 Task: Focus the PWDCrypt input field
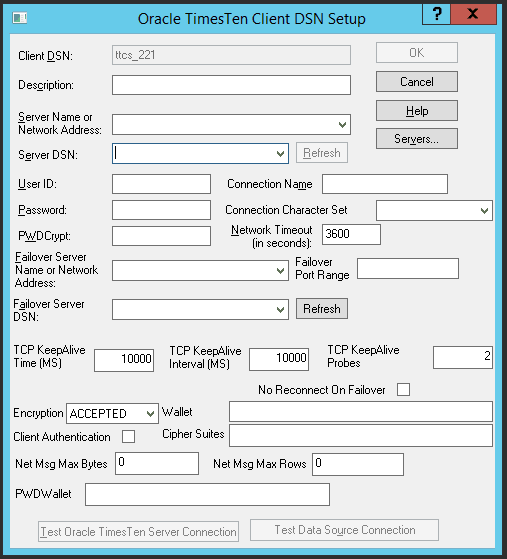pos(162,236)
